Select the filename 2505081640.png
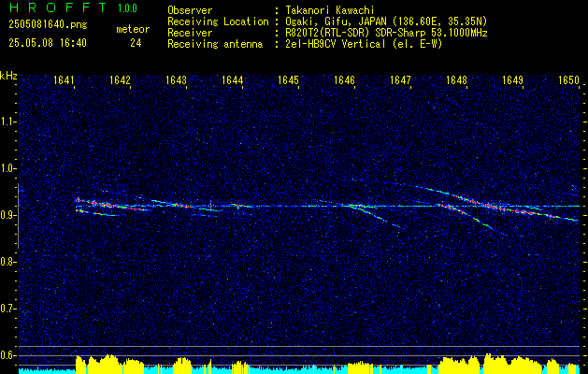Viewport: 588px width, 374px height. coord(48,25)
